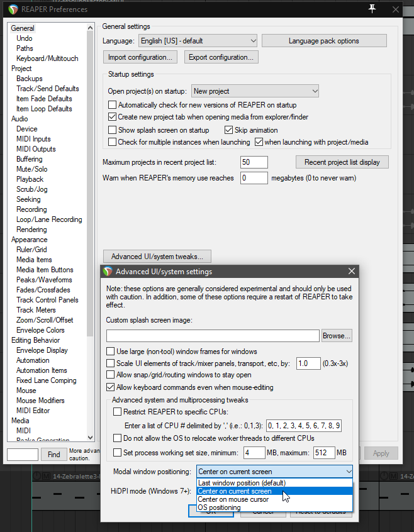This screenshot has height=532, width=414.
Task: Select MIDI Inputs in the tree
Action: (33, 139)
